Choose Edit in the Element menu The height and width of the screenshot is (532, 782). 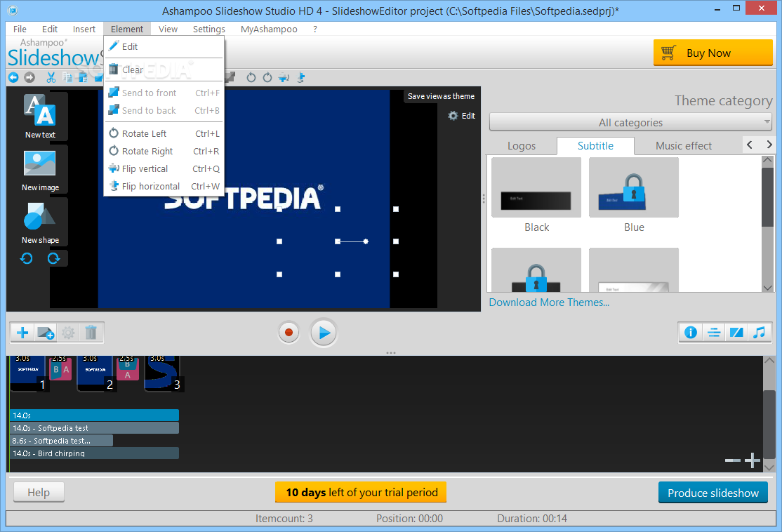164,46
